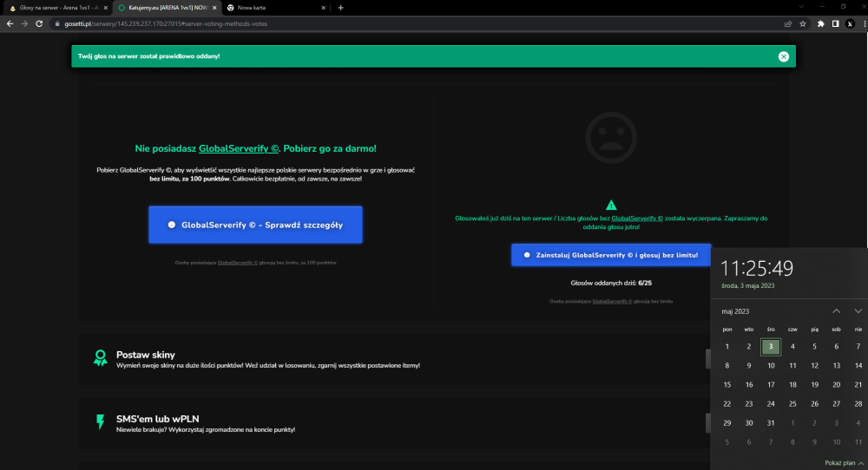Click the 'Głosów oddanych dziś: 6/25' text
868x470 pixels.
(611, 283)
